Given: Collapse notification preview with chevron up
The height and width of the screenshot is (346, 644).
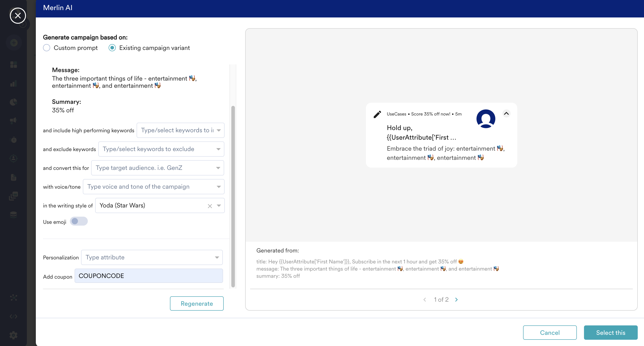Looking at the screenshot, I should point(506,113).
